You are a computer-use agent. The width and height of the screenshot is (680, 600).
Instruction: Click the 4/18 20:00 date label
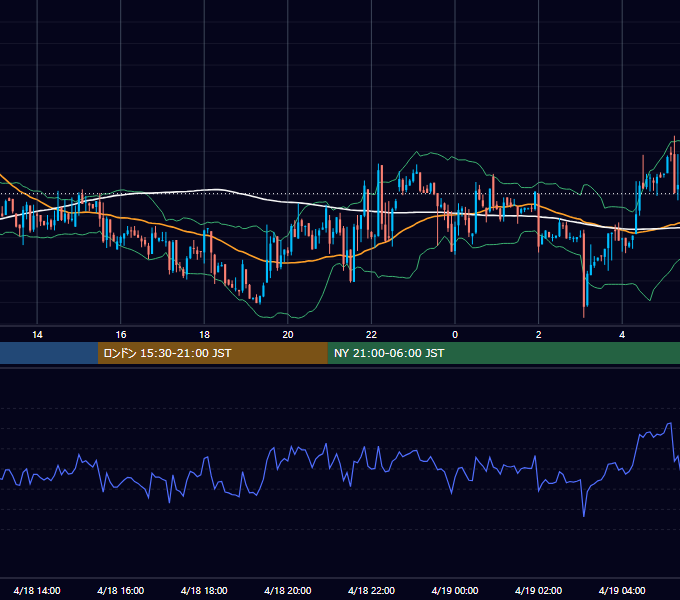(288, 590)
